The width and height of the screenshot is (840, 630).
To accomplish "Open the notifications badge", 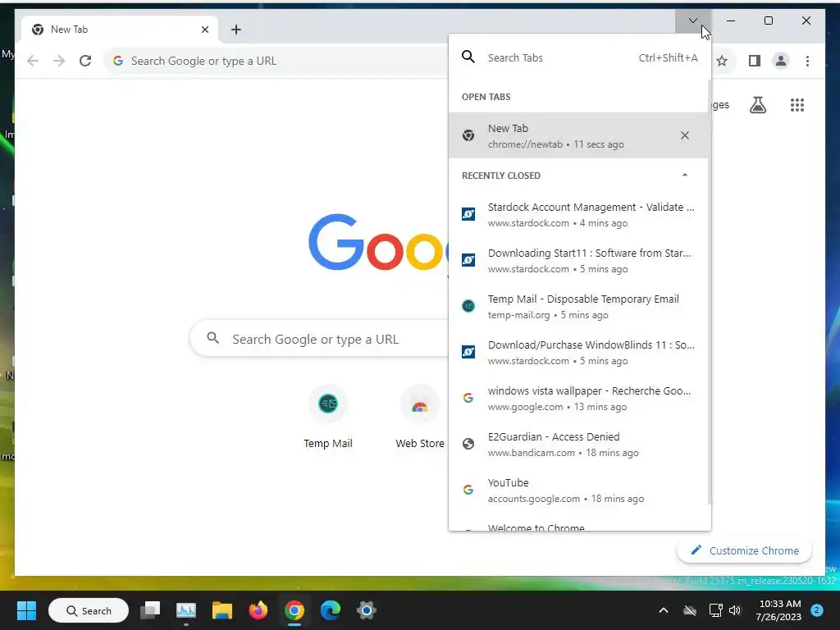I will (817, 609).
